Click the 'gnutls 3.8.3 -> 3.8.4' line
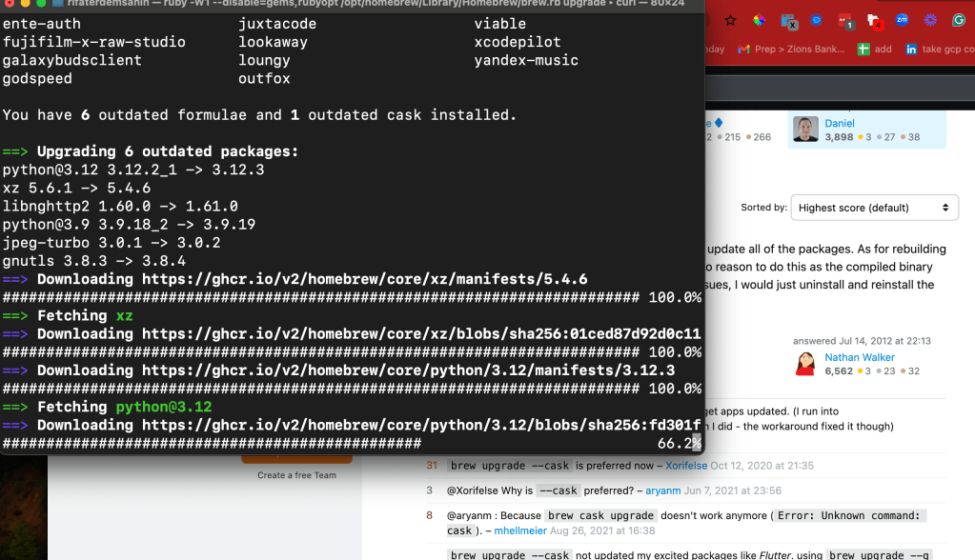Viewport: 975px width, 560px height. (94, 261)
